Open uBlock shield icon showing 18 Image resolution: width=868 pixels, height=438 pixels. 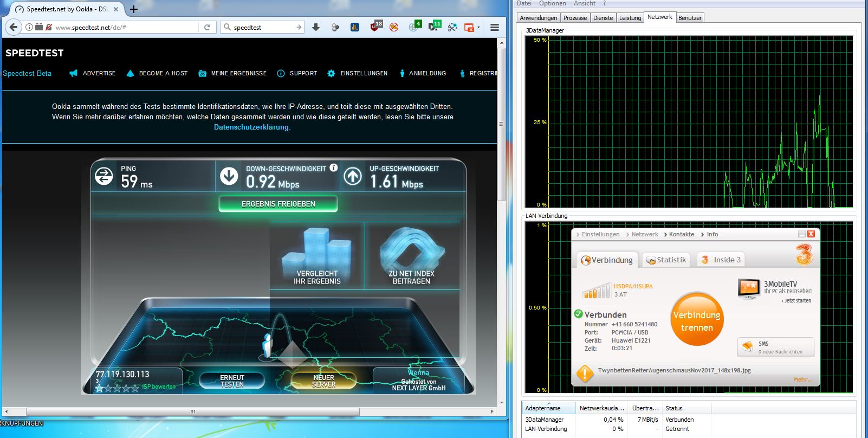click(x=376, y=26)
